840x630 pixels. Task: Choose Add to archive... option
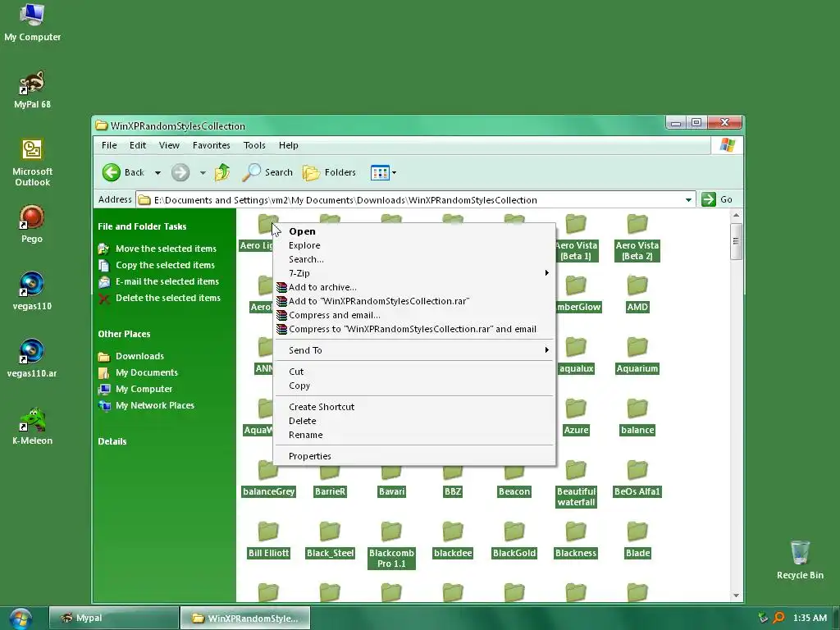414,287
